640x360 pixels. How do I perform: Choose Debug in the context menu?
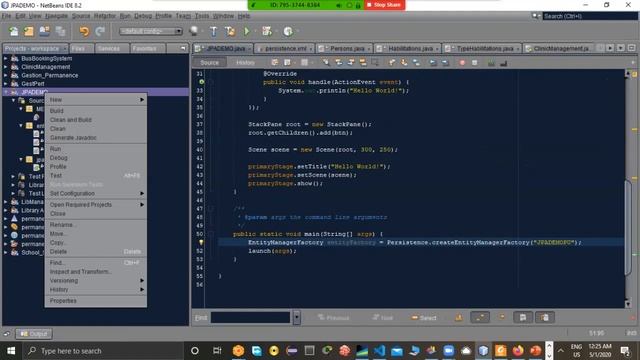[x=96, y=158]
